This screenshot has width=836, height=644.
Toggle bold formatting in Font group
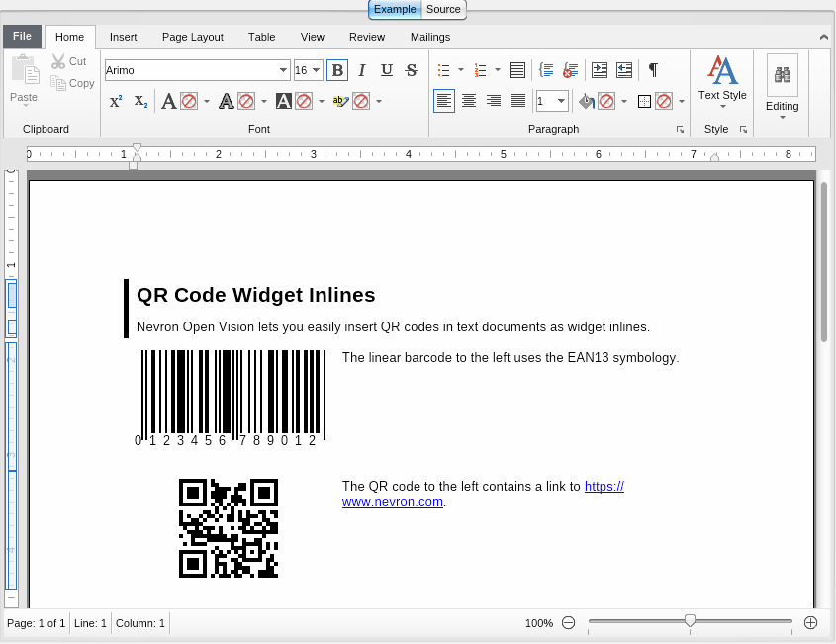coord(337,70)
